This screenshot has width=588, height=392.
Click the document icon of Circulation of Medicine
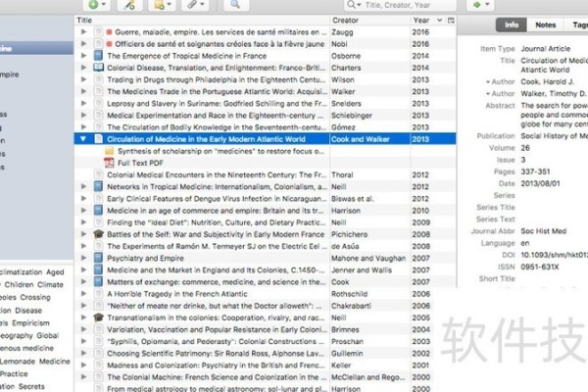(x=98, y=139)
